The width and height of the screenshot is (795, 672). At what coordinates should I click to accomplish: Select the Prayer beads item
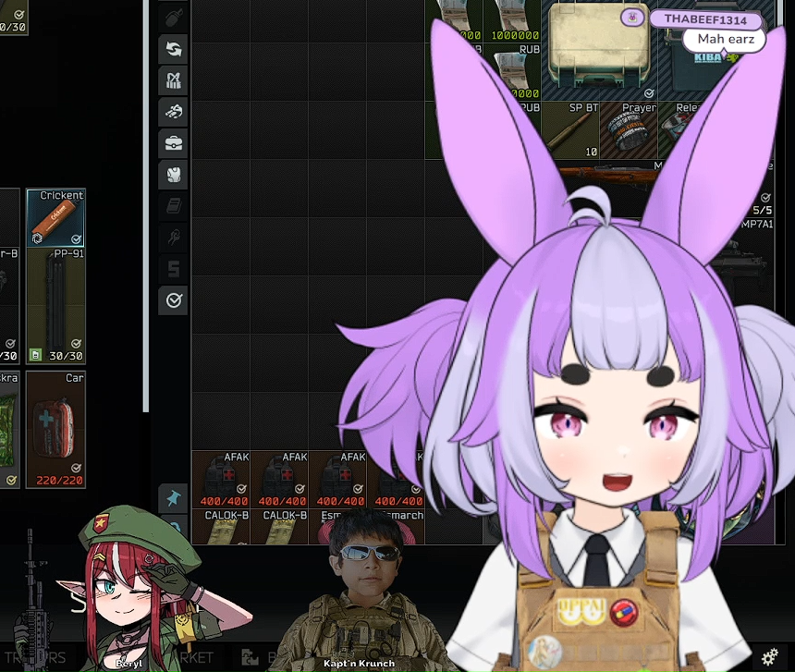(x=629, y=130)
